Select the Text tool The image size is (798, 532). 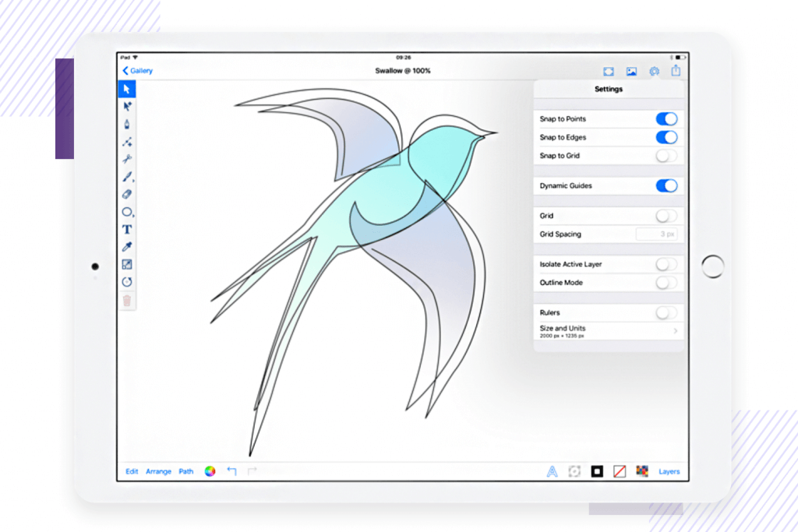127,229
